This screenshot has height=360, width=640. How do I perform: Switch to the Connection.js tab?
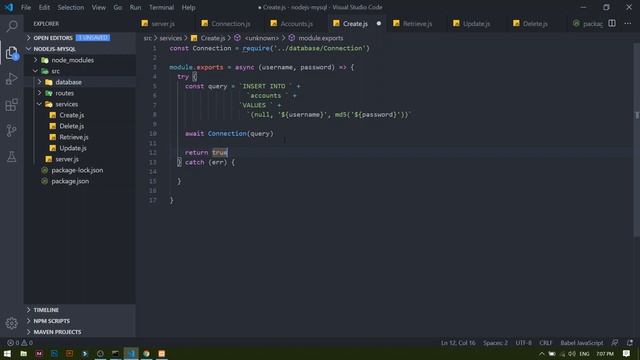pyautogui.click(x=230, y=24)
